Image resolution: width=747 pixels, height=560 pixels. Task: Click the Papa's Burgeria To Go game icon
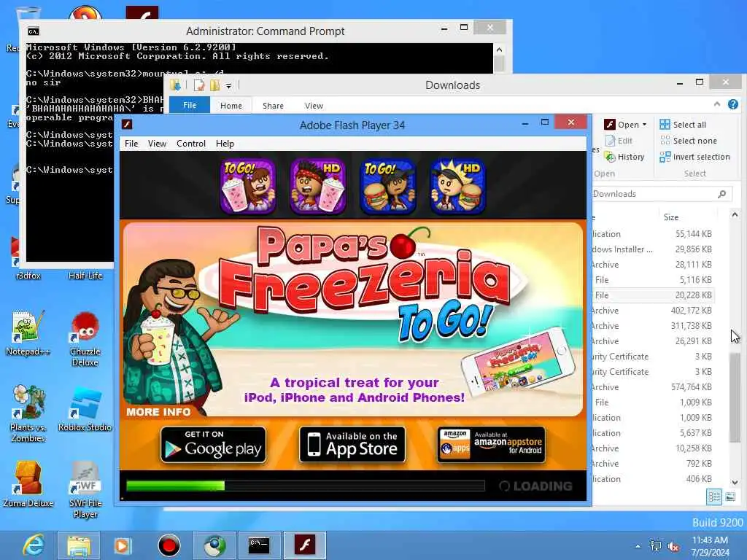(x=388, y=186)
